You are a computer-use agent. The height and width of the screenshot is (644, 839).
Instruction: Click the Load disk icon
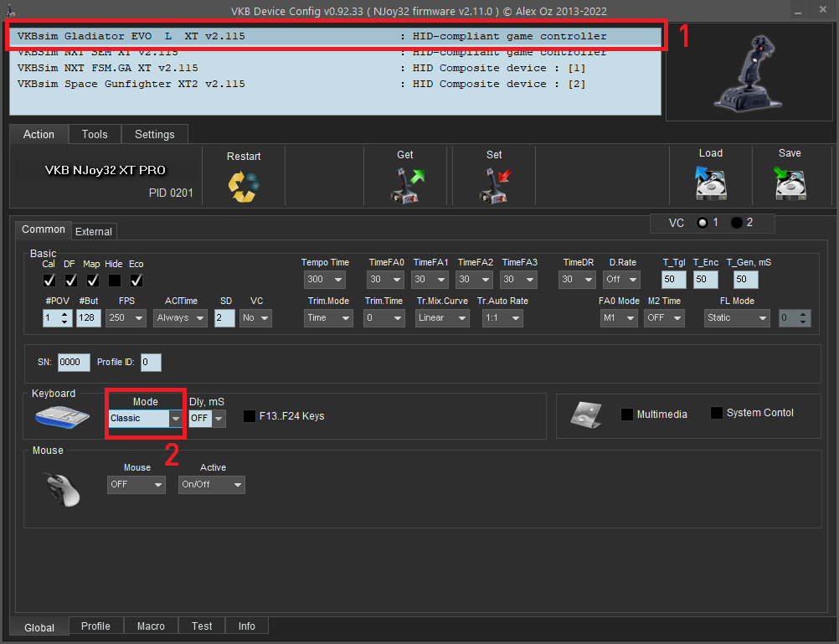711,183
